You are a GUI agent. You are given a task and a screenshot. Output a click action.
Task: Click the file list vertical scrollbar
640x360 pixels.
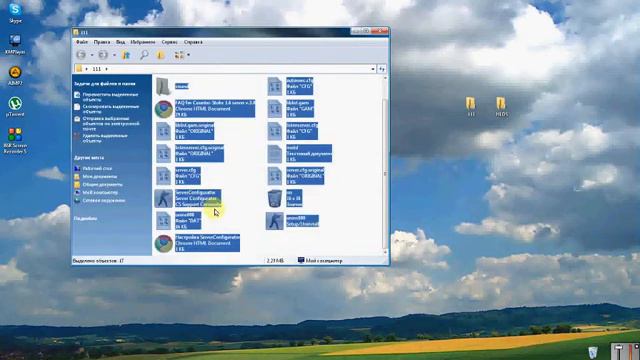[385, 173]
